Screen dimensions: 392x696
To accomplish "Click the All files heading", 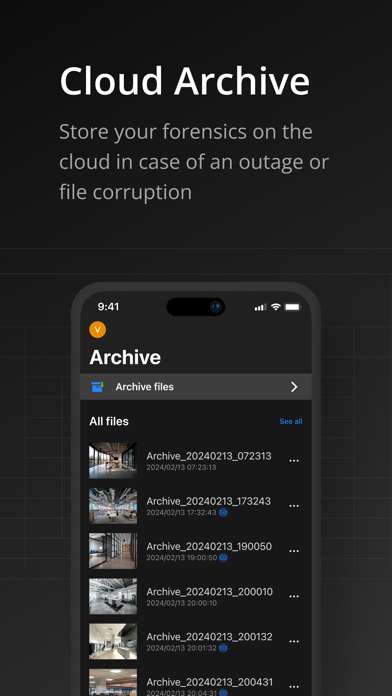I will (109, 421).
